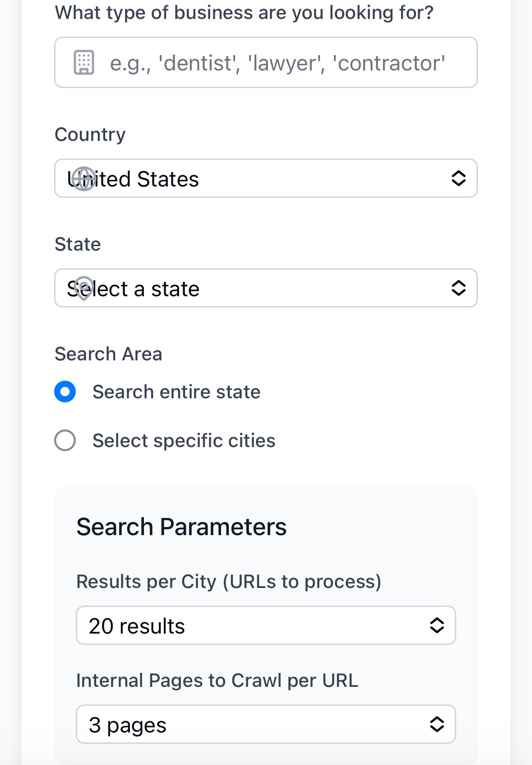Click the Results per City label

click(229, 582)
